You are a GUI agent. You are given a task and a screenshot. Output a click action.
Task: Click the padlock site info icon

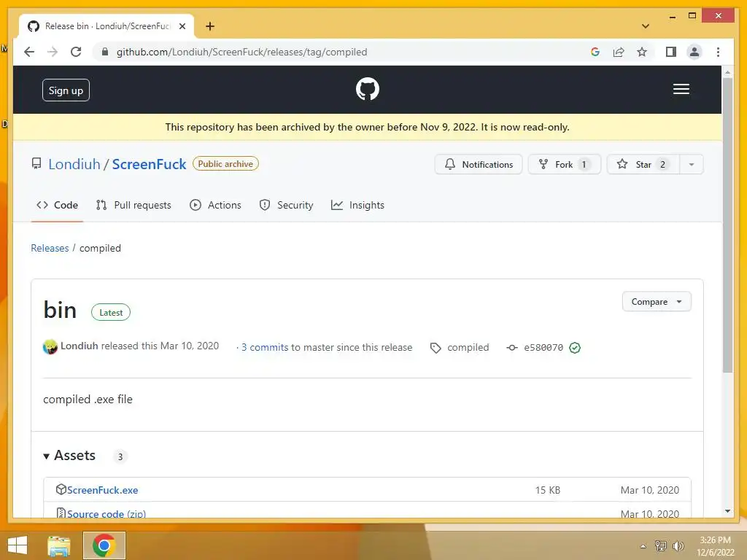[105, 52]
